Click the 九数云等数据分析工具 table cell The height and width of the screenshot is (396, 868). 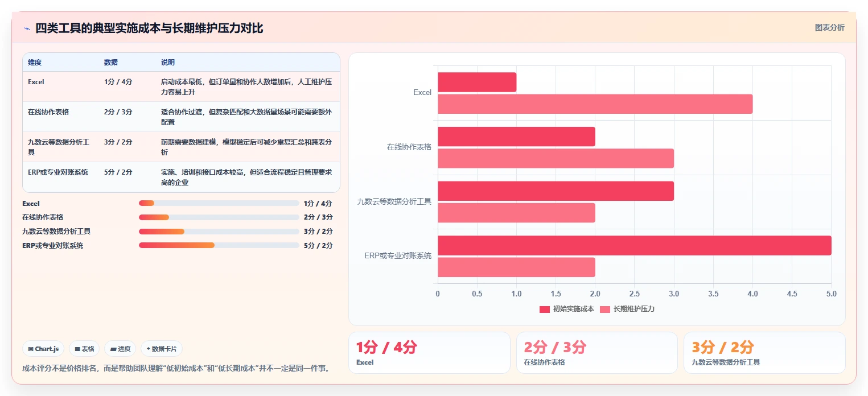(x=59, y=147)
